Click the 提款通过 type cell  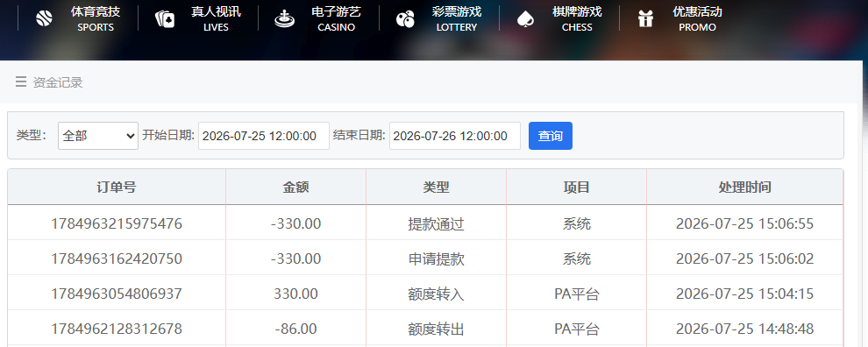click(437, 223)
